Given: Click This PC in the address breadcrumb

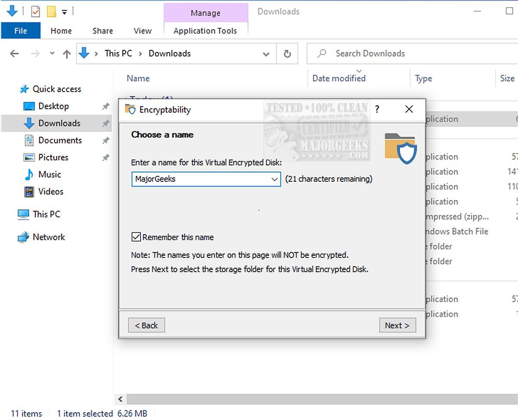Looking at the screenshot, I should (x=118, y=54).
